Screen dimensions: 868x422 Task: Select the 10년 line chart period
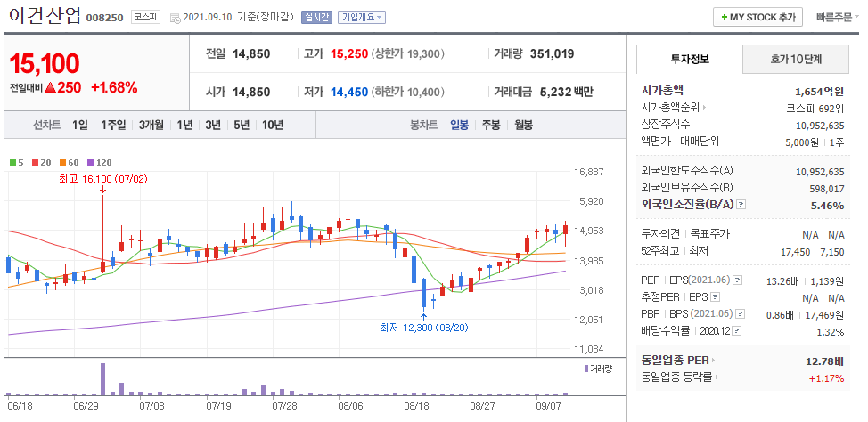pos(273,125)
